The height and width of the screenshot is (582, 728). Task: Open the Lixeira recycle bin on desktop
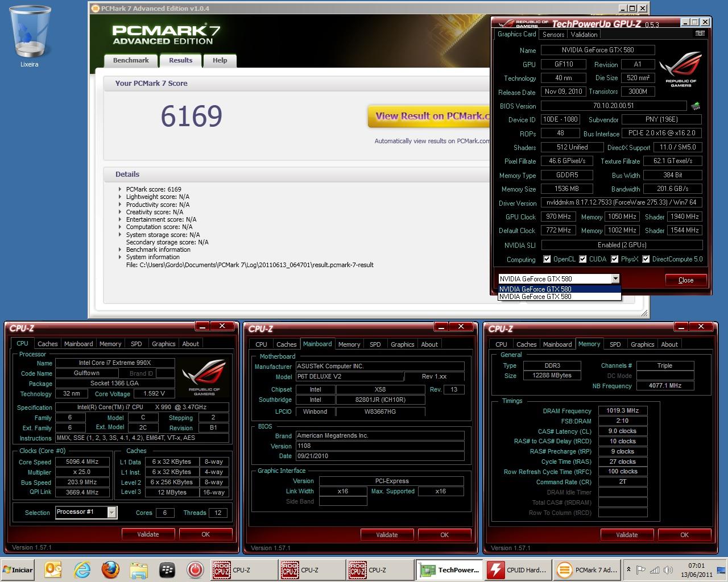point(30,37)
